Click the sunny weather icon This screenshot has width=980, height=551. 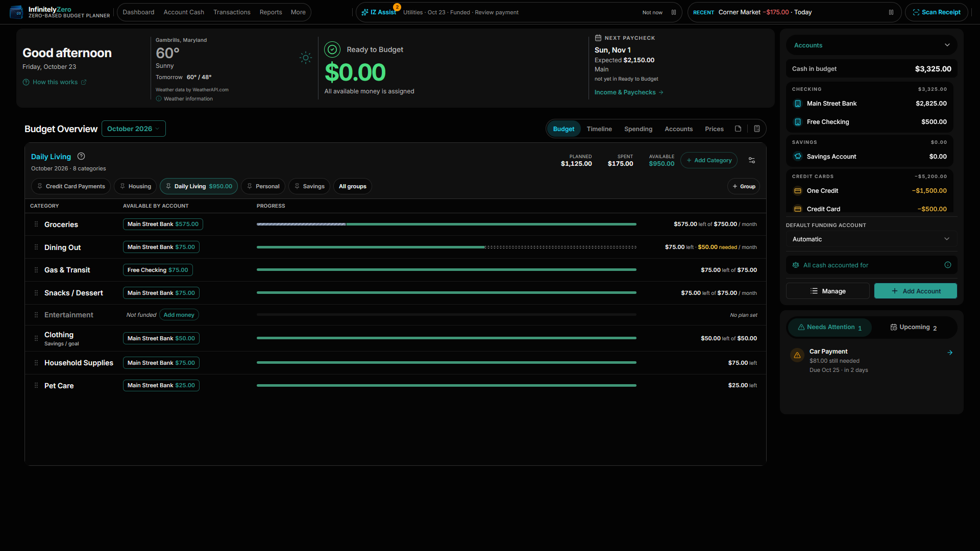pyautogui.click(x=306, y=58)
